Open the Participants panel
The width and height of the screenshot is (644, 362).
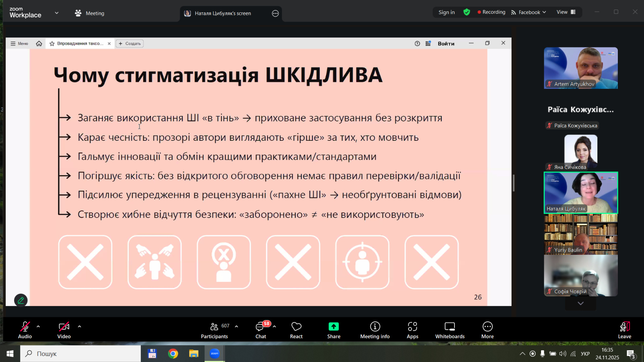tap(214, 330)
